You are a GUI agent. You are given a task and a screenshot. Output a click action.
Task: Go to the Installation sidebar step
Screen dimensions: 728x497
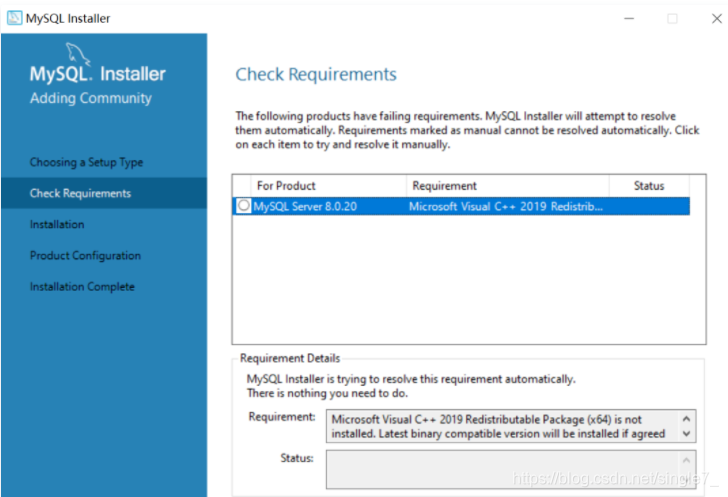click(x=57, y=224)
